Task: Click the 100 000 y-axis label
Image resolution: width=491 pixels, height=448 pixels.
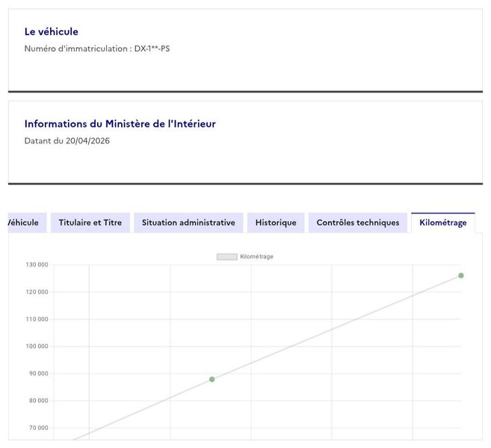Action: coord(37,346)
